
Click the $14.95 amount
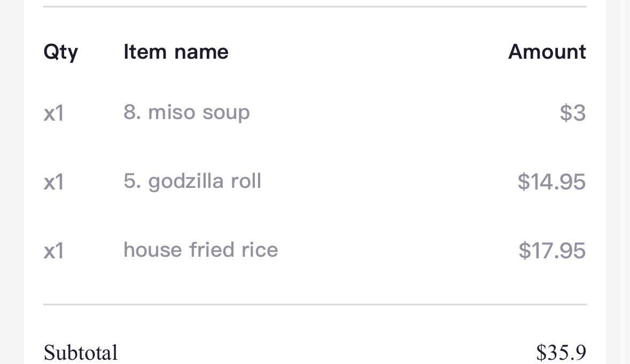point(551,182)
